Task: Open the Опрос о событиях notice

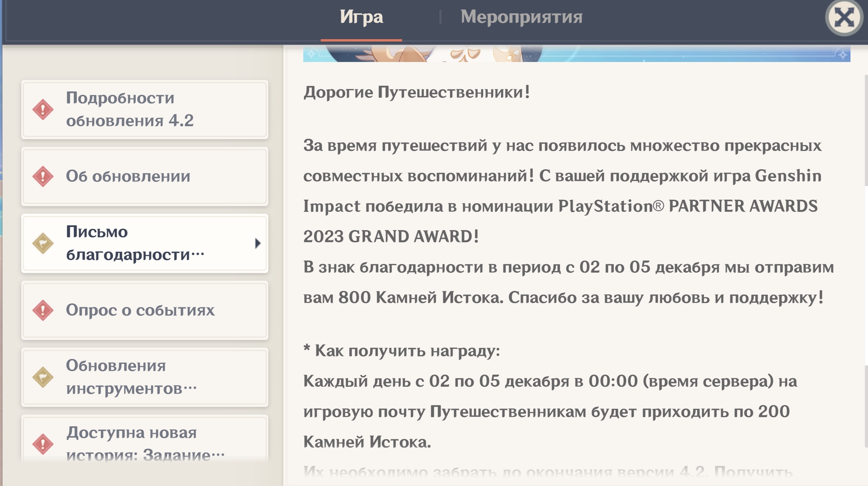Action: coord(145,310)
